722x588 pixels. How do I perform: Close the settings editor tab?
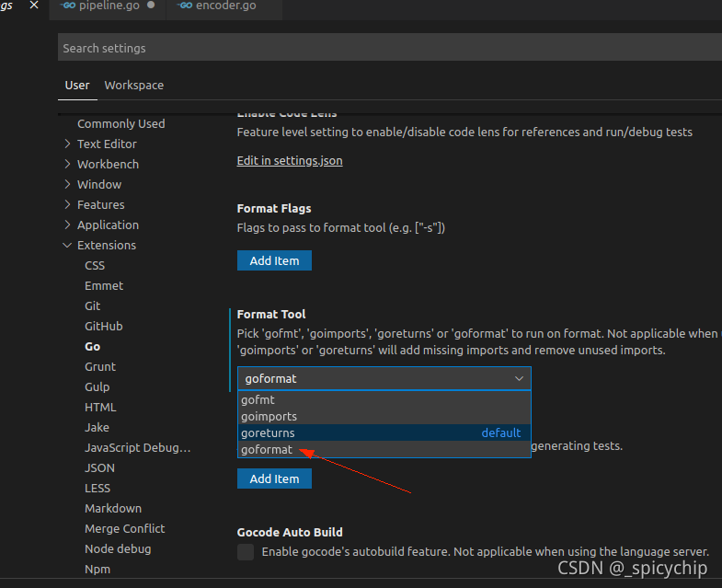pos(34,6)
